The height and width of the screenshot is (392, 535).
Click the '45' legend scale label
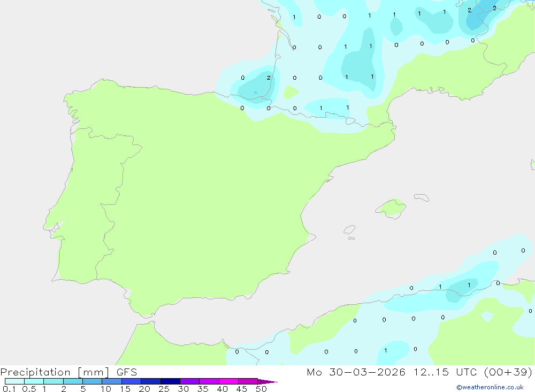pos(242,389)
